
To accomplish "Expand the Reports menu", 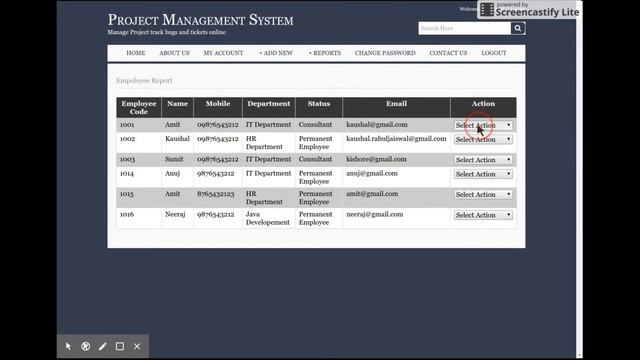I will click(x=324, y=53).
